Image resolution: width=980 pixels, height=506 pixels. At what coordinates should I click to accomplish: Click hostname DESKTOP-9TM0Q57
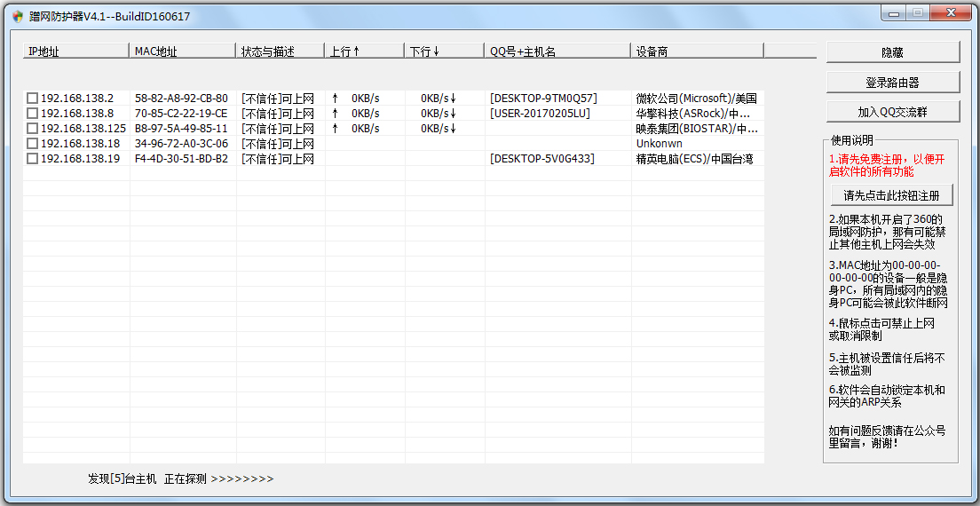544,98
